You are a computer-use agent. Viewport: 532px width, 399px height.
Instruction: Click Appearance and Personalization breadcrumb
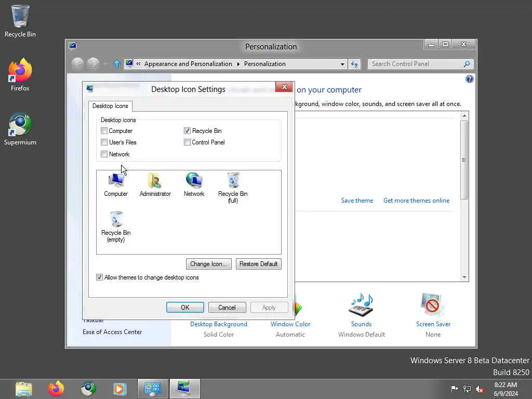188,64
